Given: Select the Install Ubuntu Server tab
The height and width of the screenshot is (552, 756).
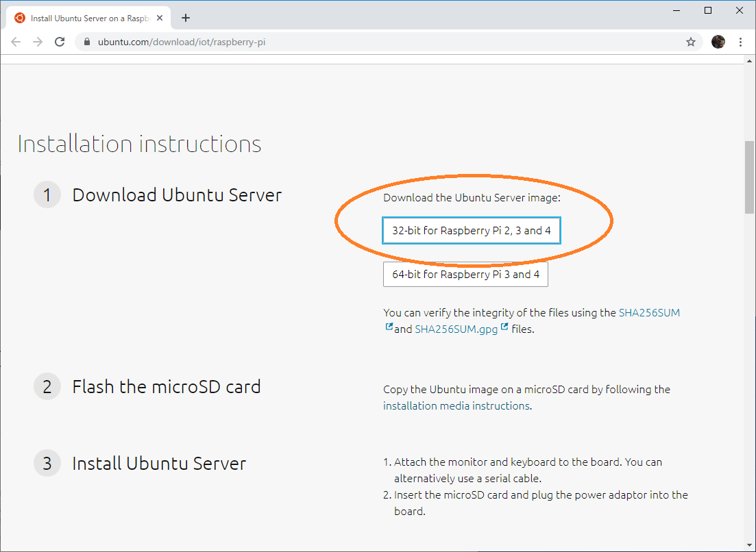Looking at the screenshot, I should coord(88,18).
